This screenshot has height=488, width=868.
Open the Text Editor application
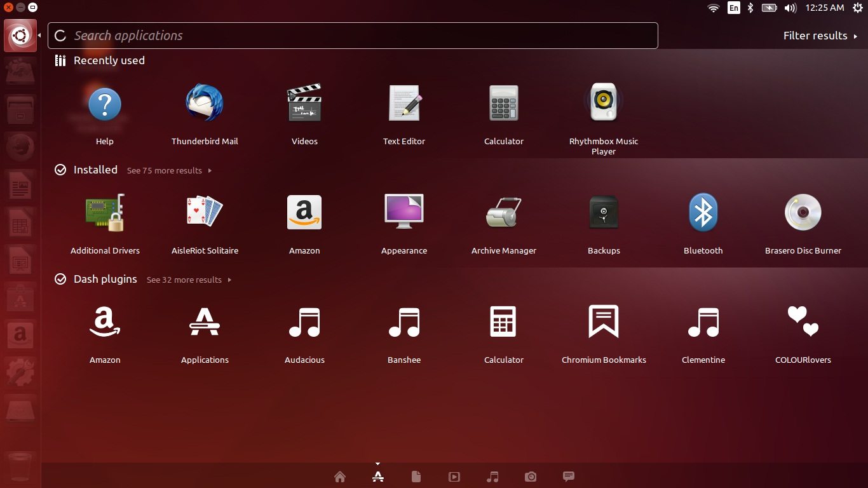coord(404,105)
